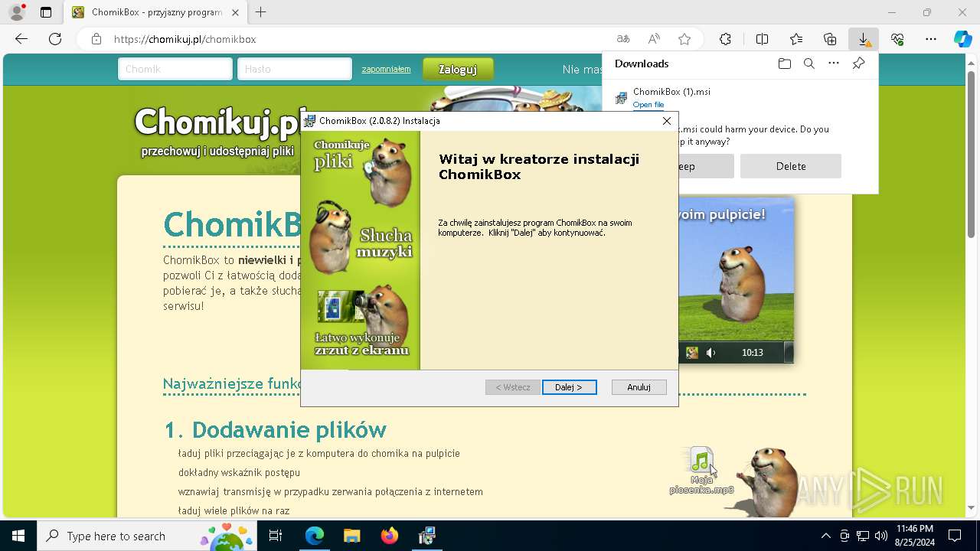Open the Extensions puzzle icon

coord(725,39)
